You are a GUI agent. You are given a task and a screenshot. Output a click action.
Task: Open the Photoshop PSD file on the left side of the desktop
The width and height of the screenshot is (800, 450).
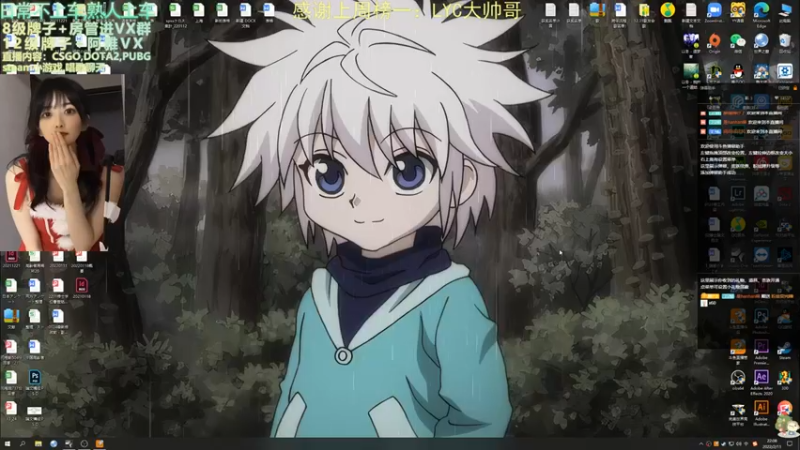(x=34, y=378)
